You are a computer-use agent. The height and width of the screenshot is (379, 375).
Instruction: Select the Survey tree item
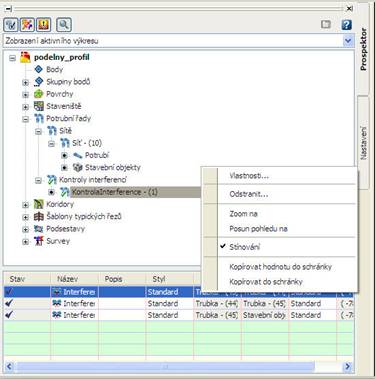(x=58, y=241)
